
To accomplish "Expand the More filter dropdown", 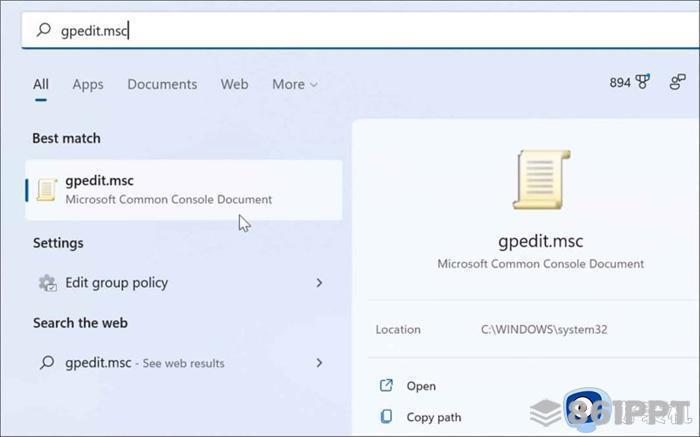I will pyautogui.click(x=295, y=84).
